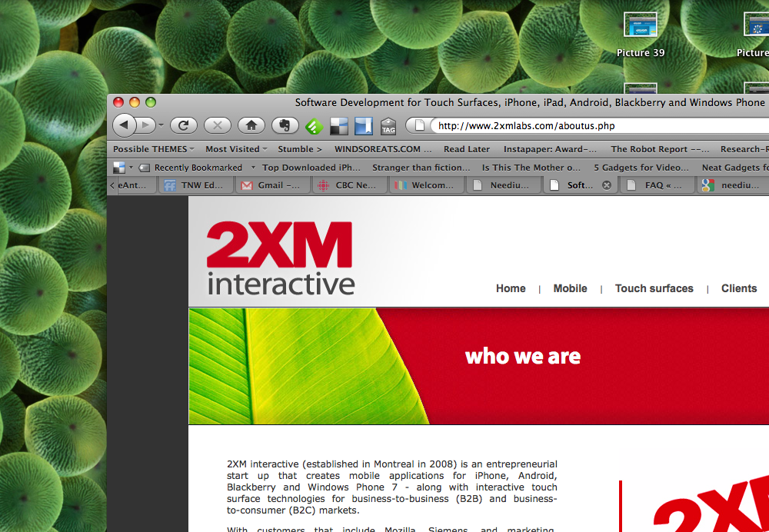Screen dimensions: 769x532
Task: Click the Evernote elephant toolbar icon
Action: (285, 125)
